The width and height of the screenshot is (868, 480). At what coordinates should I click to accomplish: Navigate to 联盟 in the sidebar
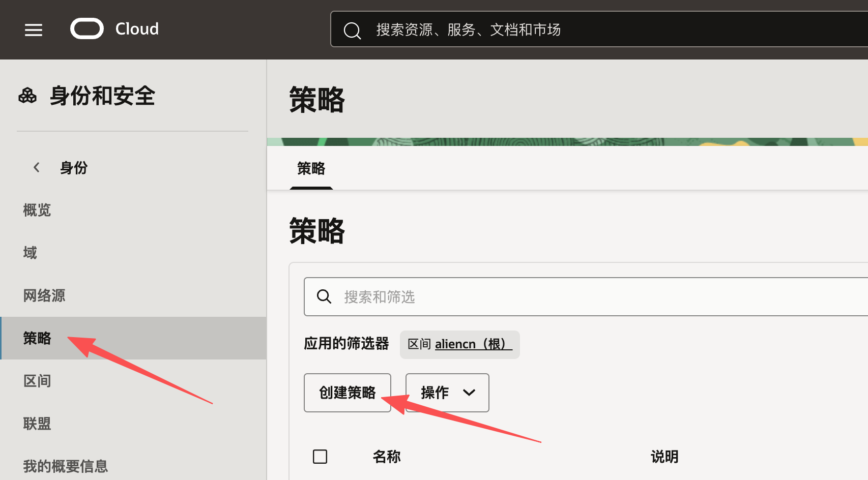[37, 424]
